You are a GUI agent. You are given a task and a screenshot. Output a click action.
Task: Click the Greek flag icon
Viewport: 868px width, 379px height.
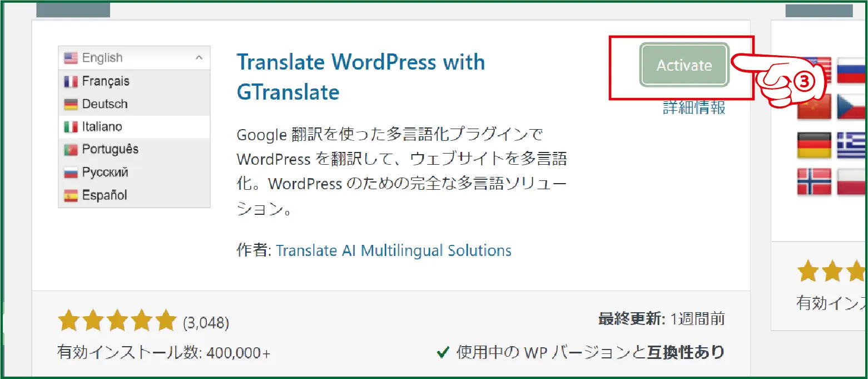point(852,145)
